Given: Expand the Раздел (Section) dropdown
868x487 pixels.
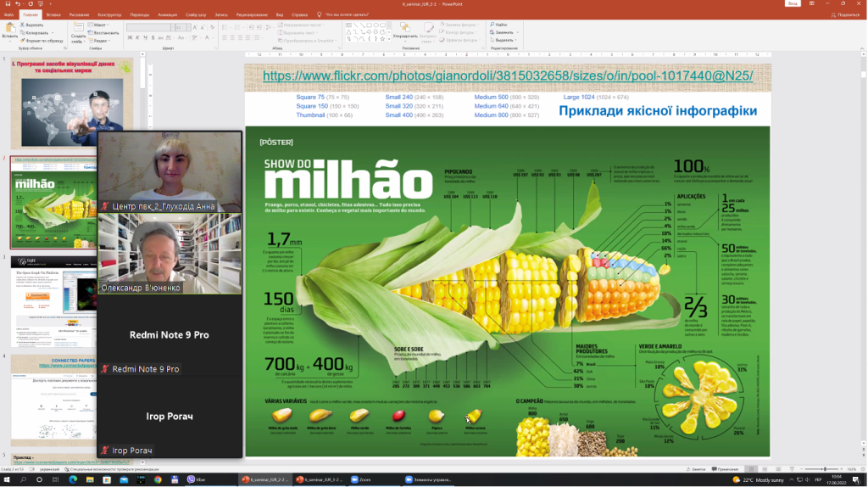Looking at the screenshot, I should coord(101,40).
